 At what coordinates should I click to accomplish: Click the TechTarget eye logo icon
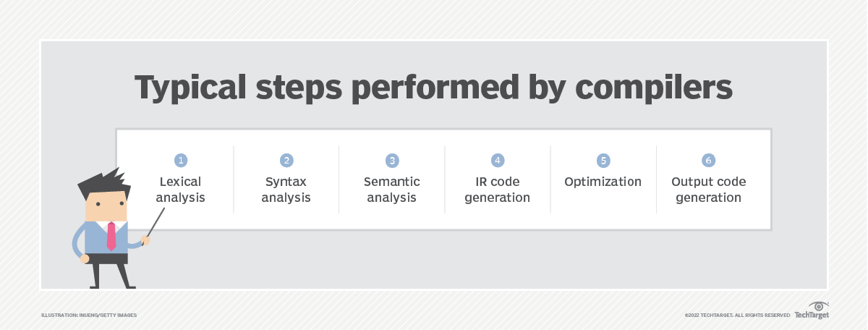click(820, 306)
